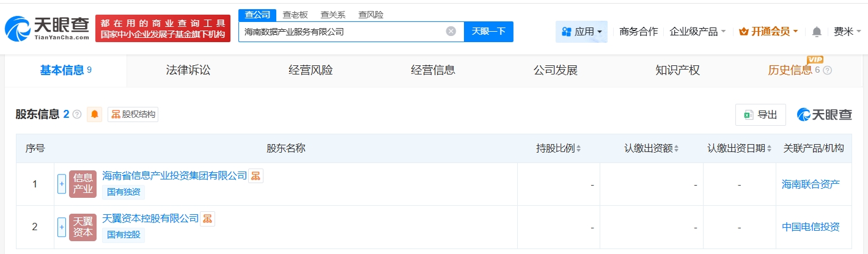This screenshot has width=868, height=254.
Task: Open the 企业级产品 dropdown
Action: tap(697, 32)
